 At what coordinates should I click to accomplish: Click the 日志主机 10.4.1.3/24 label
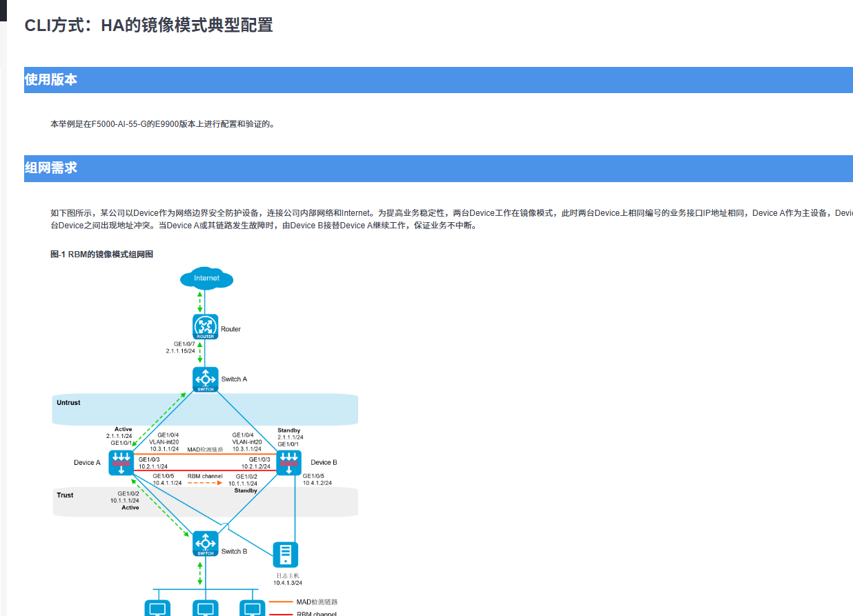(287, 579)
